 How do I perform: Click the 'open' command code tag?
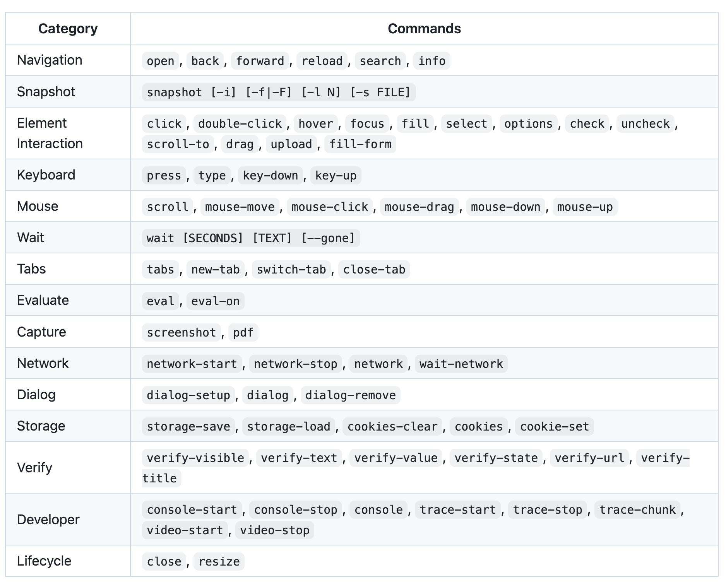pos(160,61)
